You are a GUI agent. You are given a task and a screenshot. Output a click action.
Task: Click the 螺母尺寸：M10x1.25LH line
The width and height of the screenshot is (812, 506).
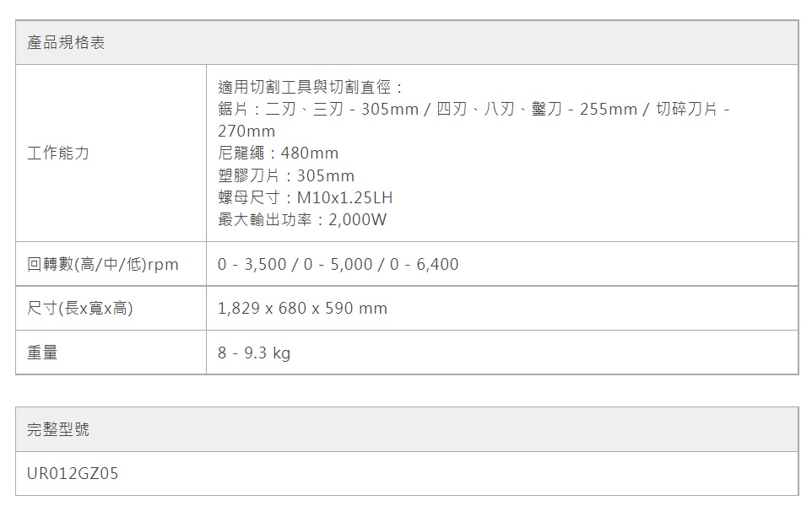(305, 197)
